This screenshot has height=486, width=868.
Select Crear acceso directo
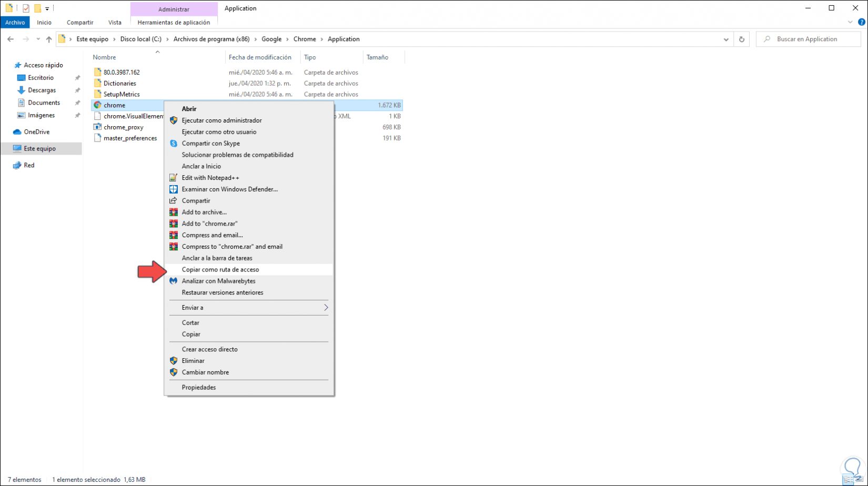pos(249,349)
